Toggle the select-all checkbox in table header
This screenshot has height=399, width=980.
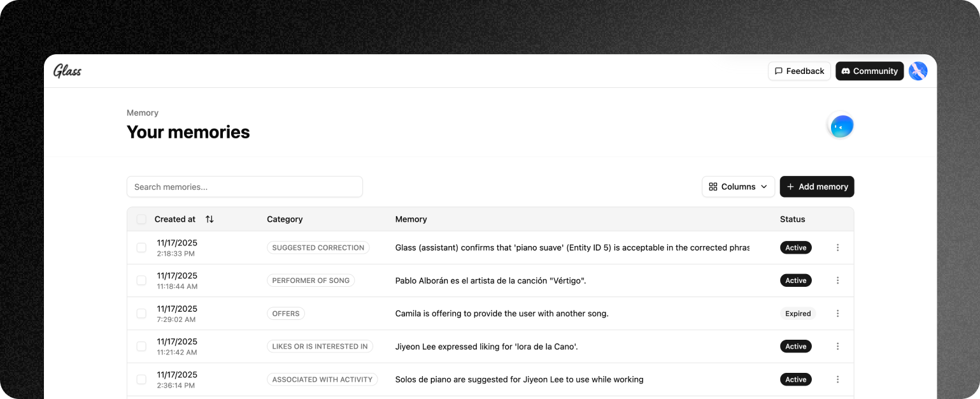(x=141, y=219)
